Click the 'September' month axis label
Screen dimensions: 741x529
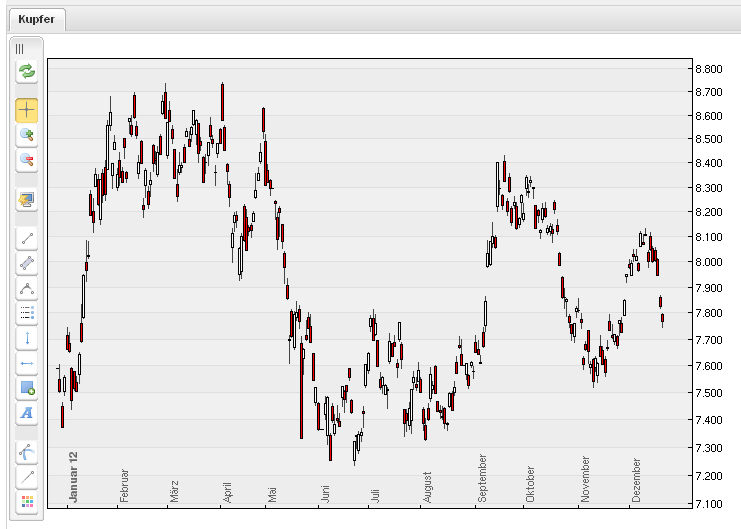click(x=482, y=478)
